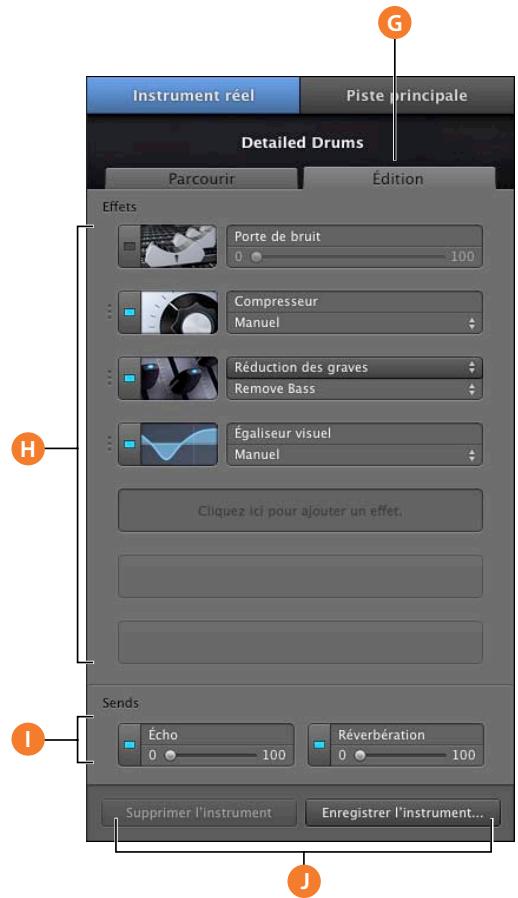The image size is (518, 898).
Task: Disable the Réduction des graves effect LED
Action: point(130,379)
